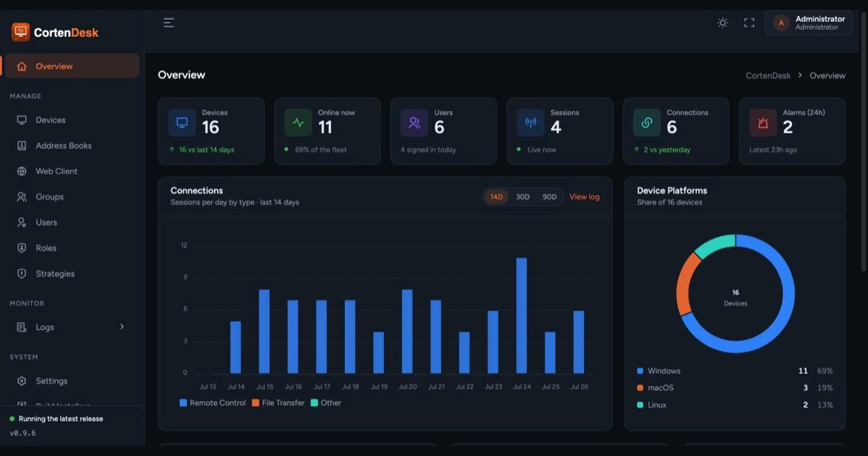The width and height of the screenshot is (868, 456).
Task: Click the Administrator avatar circle
Action: [781, 22]
